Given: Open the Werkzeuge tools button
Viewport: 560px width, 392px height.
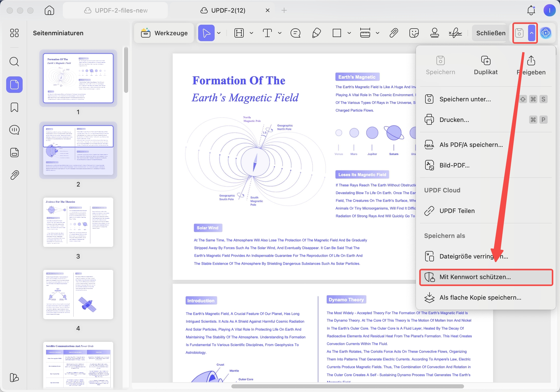Looking at the screenshot, I should (164, 33).
